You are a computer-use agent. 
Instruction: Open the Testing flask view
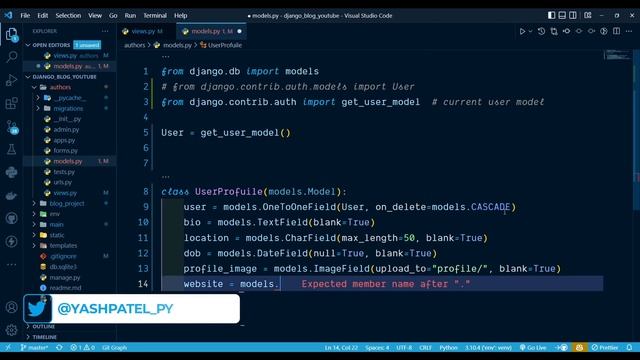11,149
